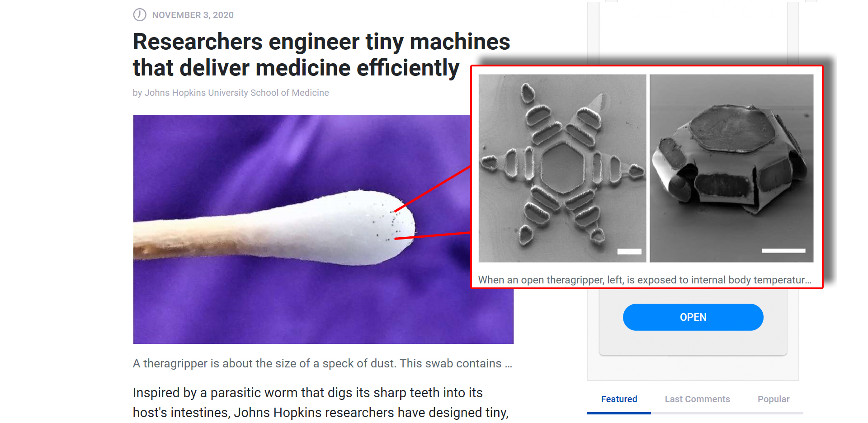Click the Johns Hopkins University byline

[x=231, y=93]
